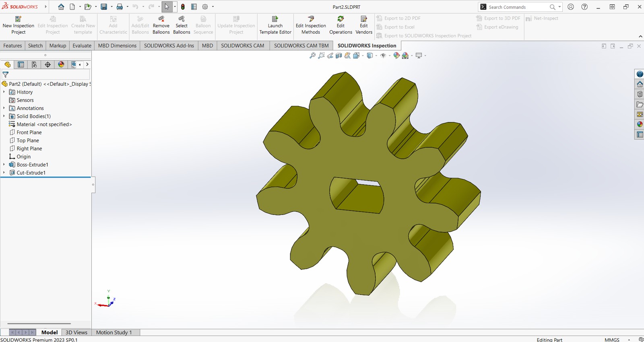Viewport: 644px width, 342px height.
Task: Rebuild the model with the traffic light icon
Action: point(183,7)
